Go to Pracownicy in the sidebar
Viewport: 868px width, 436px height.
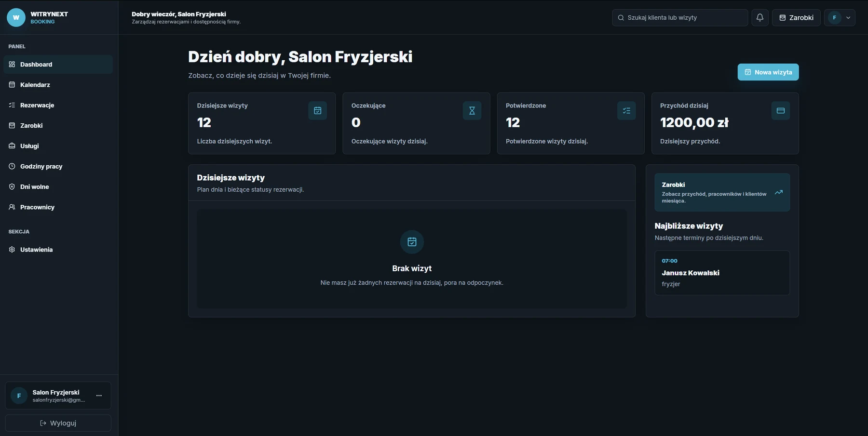point(58,207)
